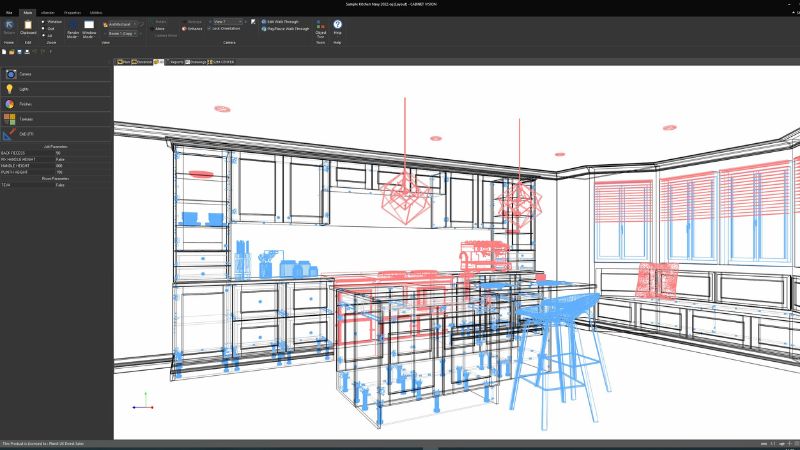Click the Above camera option
The height and width of the screenshot is (450, 800).
pos(160,29)
